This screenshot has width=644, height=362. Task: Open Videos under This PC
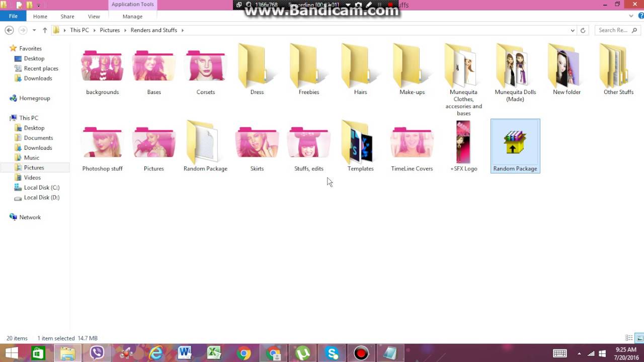point(32,177)
